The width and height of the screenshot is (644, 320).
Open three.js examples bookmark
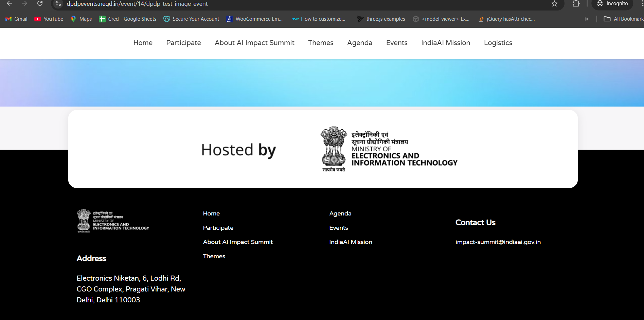[381, 19]
